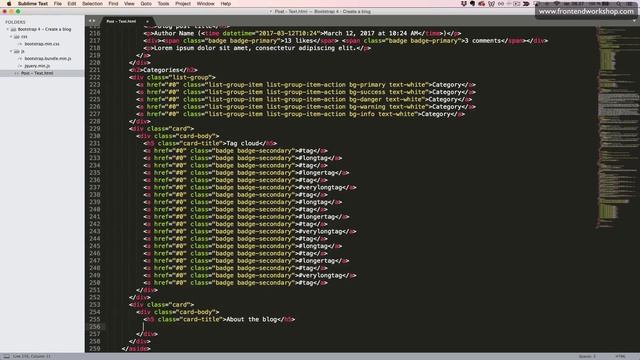Open Spotlight search in the menu bar

(x=619, y=4)
